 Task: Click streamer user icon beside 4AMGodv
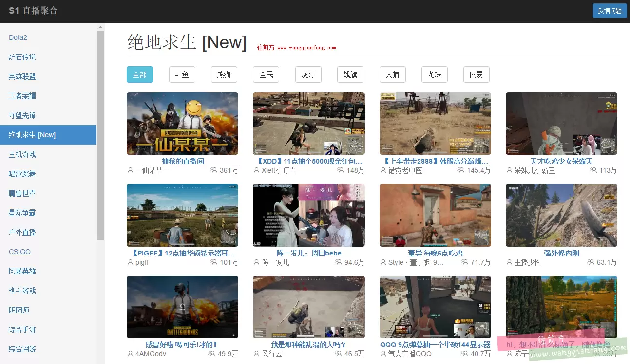click(130, 354)
